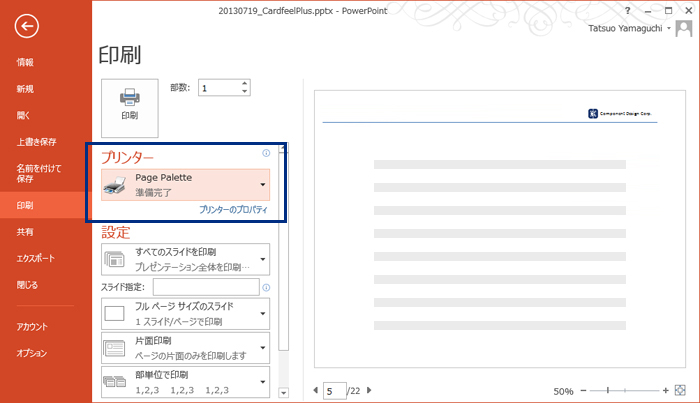This screenshot has height=403, width=700.
Task: Open the help question mark icon
Action: click(628, 10)
